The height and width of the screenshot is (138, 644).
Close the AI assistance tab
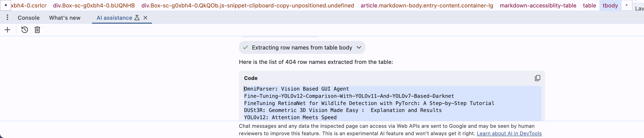(145, 18)
